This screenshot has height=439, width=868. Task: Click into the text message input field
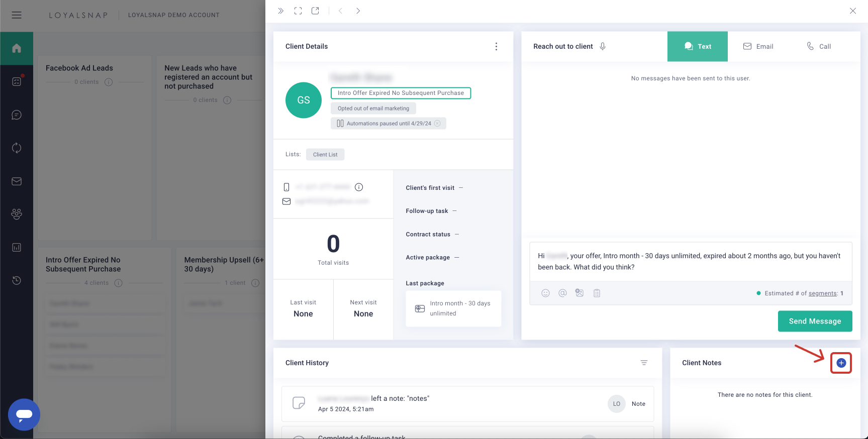690,262
